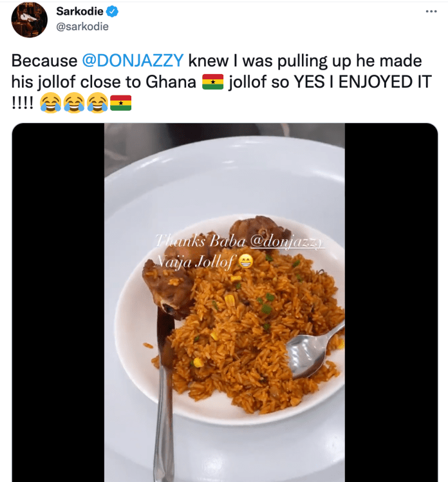Click the Ghana flag emoji ending the tweet
The width and height of the screenshot is (448, 482).
pyautogui.click(x=120, y=103)
